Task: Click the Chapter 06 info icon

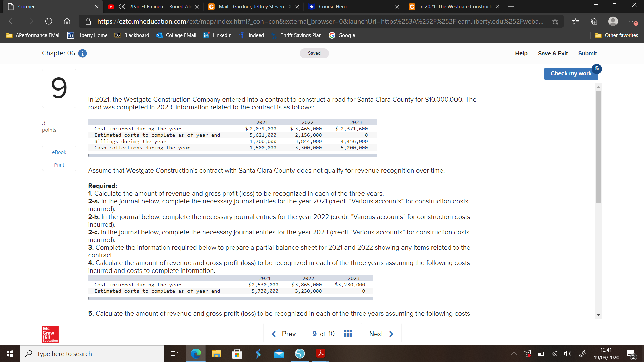Action: (83, 53)
